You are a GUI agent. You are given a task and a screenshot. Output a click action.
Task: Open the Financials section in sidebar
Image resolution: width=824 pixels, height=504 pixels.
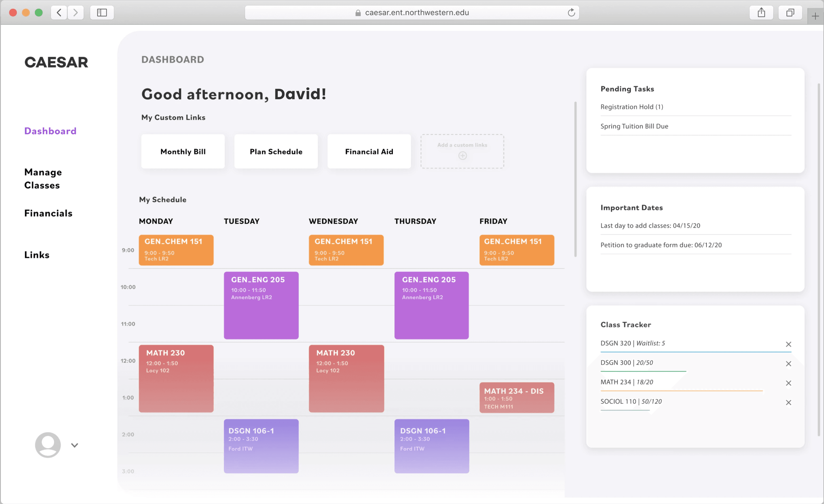[48, 213]
